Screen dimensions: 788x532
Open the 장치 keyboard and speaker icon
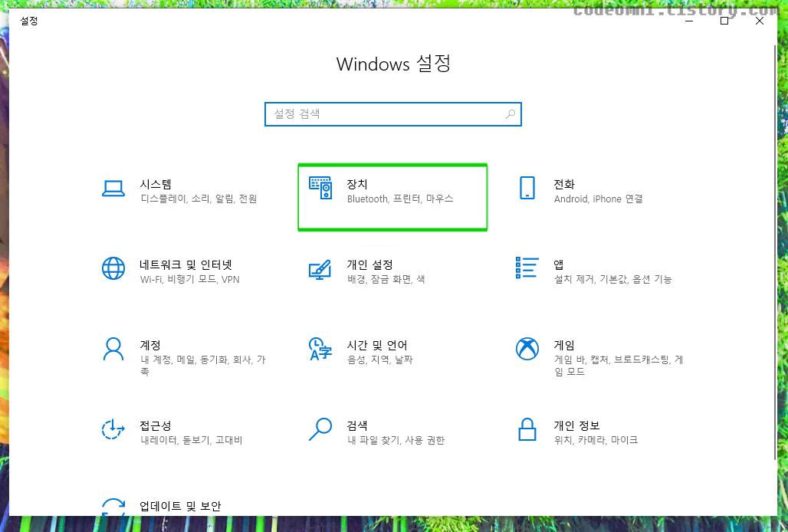tap(320, 188)
